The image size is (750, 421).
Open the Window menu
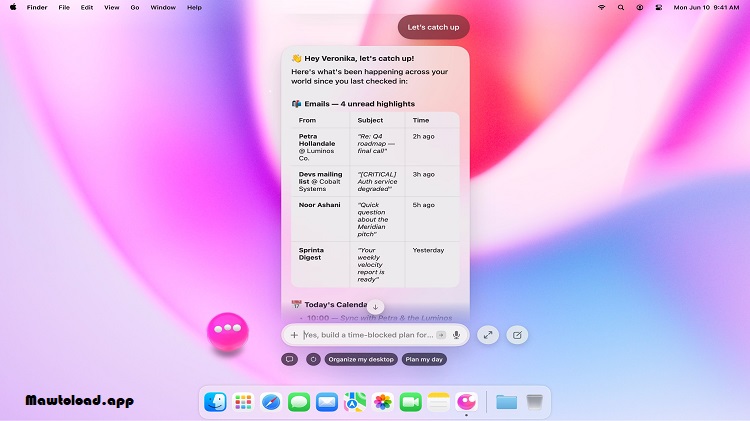[x=163, y=8]
